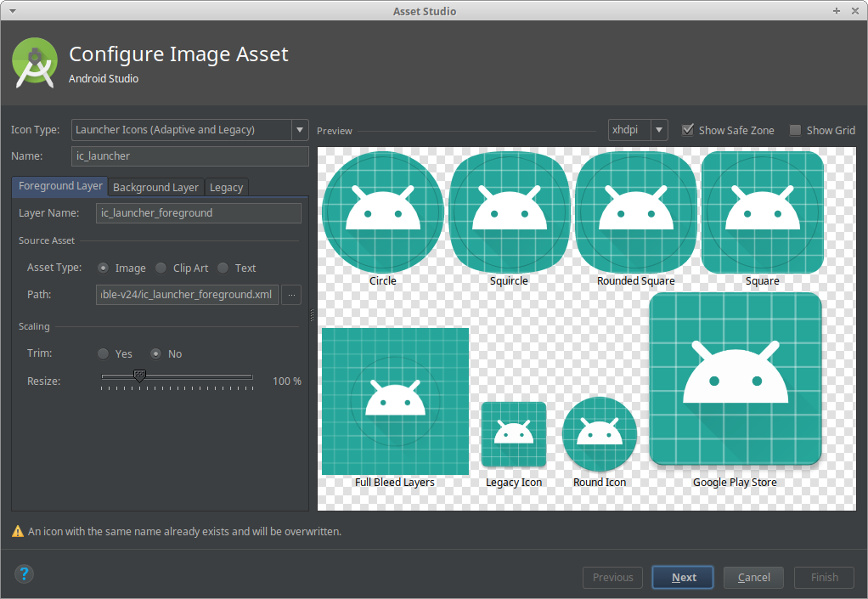Screen dimensions: 868x599
Task: Enable the Show Grid checkbox
Action: (796, 130)
